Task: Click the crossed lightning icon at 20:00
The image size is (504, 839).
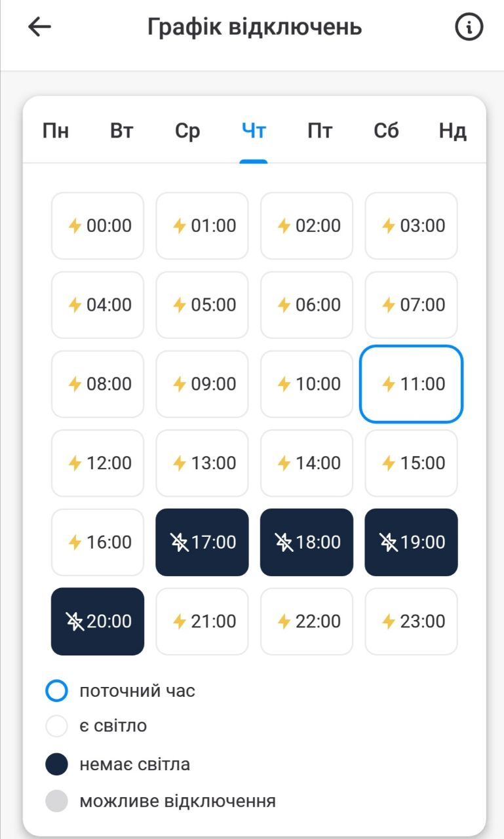Action: click(x=75, y=621)
